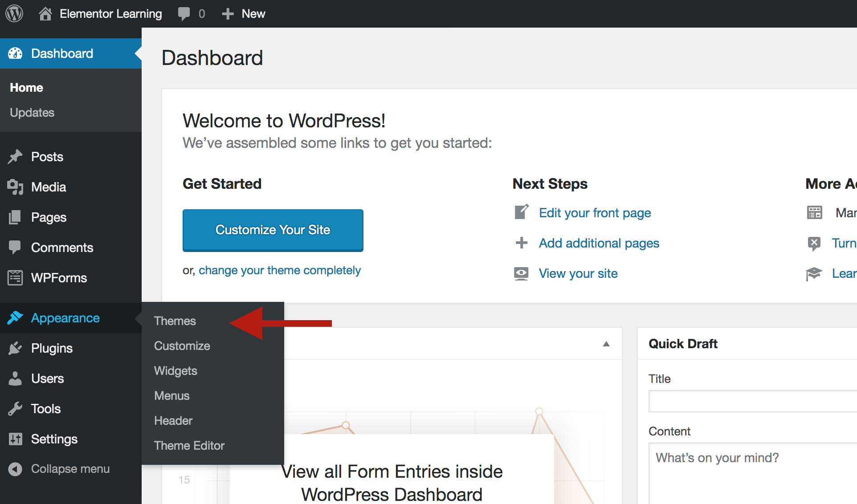857x504 pixels.
Task: Click the Quick Draft Title field
Action: tap(752, 401)
